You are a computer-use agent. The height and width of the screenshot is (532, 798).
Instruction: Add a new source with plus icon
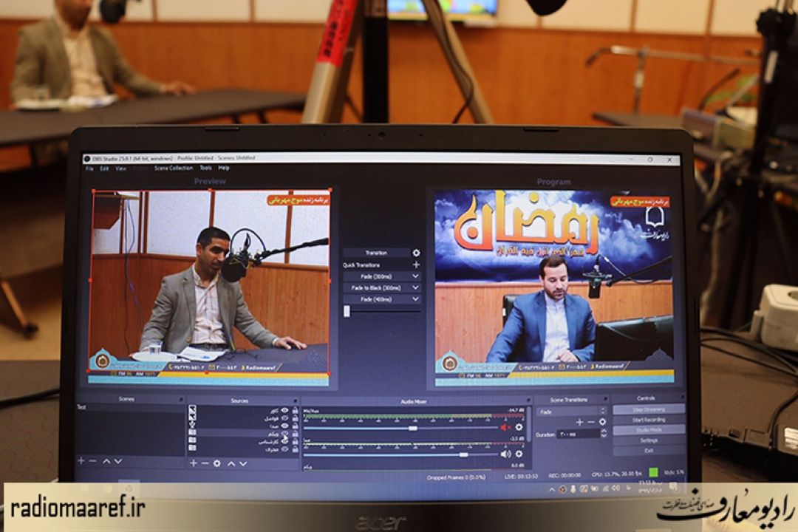pos(194,463)
